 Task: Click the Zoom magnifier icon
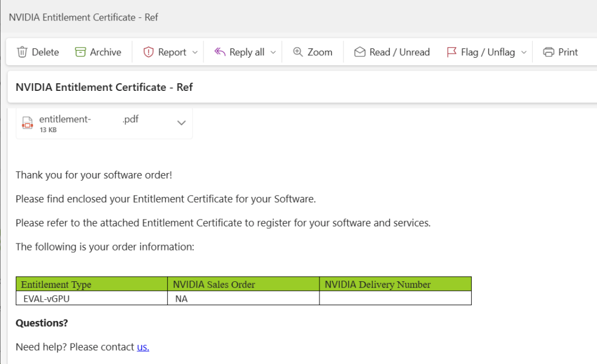(x=298, y=52)
